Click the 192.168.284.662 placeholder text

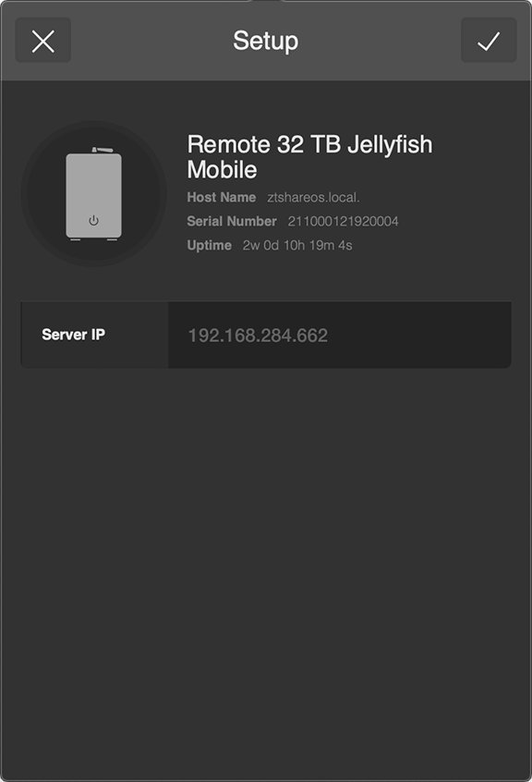(258, 336)
